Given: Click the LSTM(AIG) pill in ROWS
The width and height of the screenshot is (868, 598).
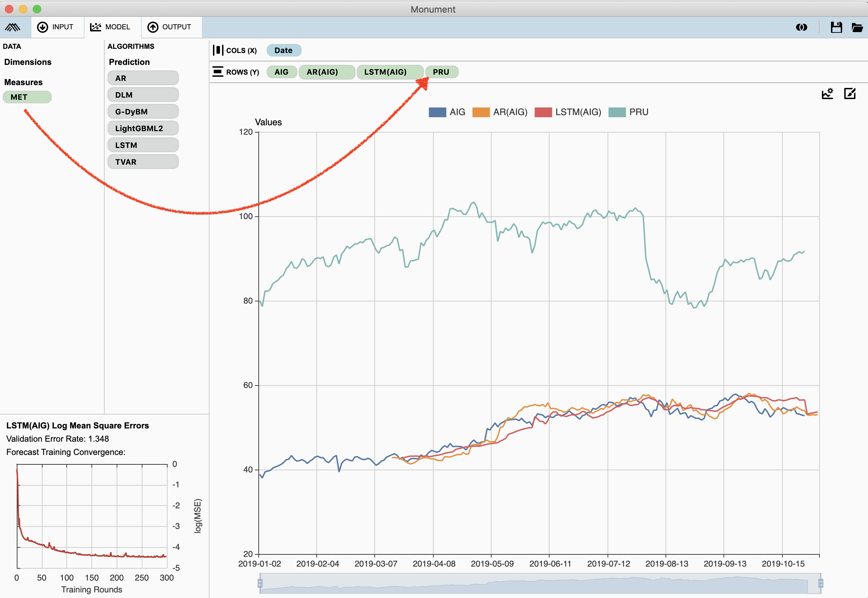Looking at the screenshot, I should [390, 72].
